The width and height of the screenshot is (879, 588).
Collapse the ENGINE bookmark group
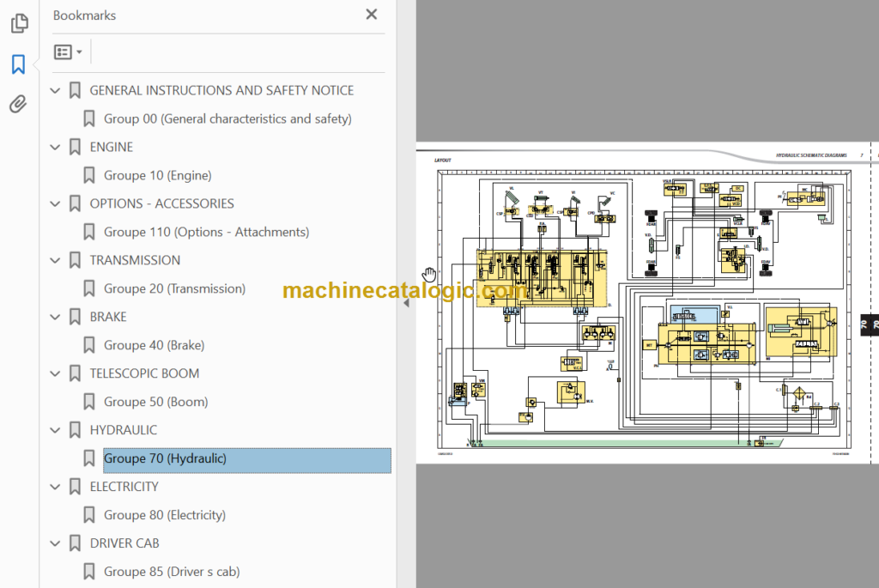pos(55,147)
